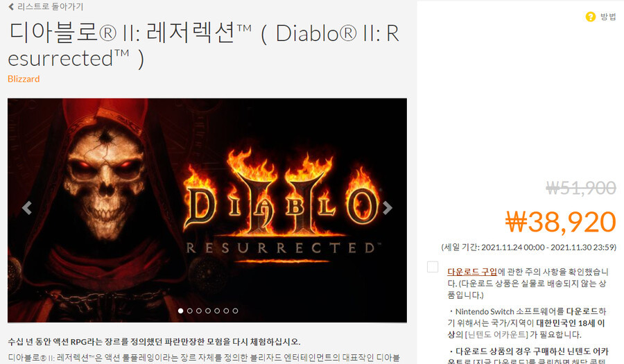Tick the download purchase notice checkbox
Screen dimensions: 624x364
click(x=433, y=266)
